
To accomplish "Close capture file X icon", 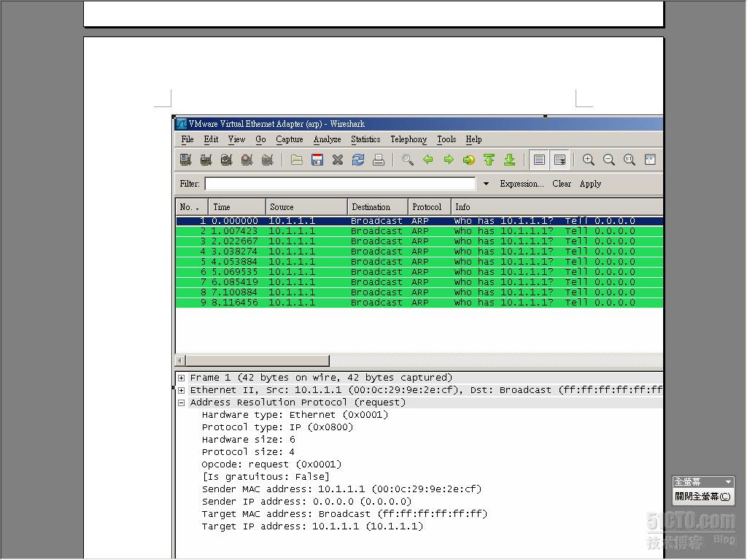I will [x=338, y=160].
